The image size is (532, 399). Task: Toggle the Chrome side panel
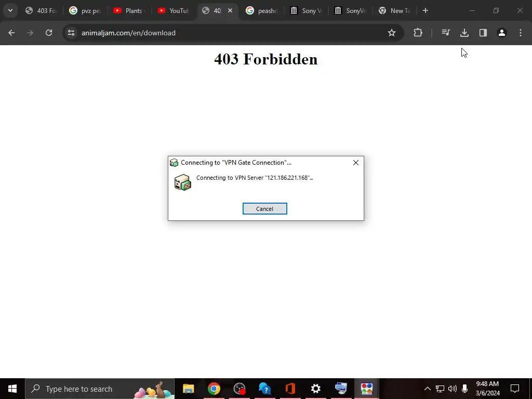pyautogui.click(x=483, y=33)
